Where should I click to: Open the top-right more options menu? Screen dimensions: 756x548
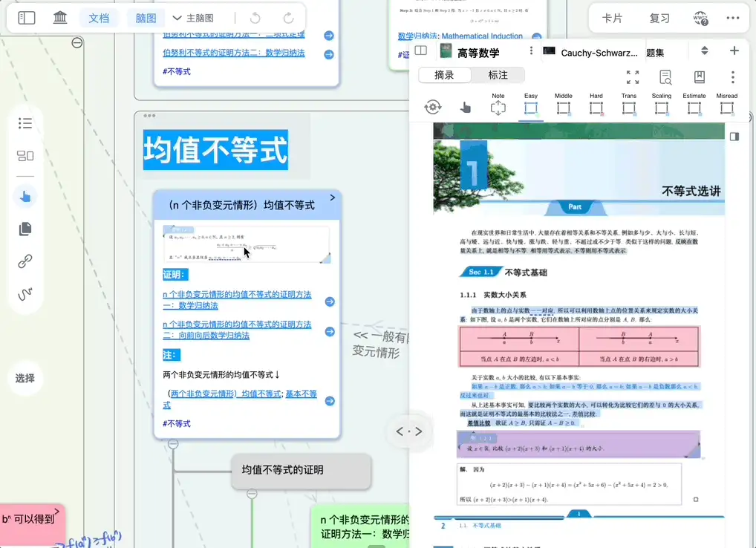[x=733, y=18]
